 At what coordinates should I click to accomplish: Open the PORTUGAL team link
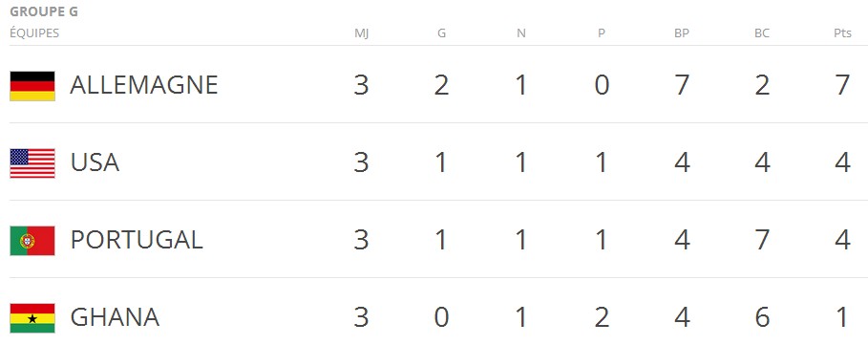[x=137, y=240]
